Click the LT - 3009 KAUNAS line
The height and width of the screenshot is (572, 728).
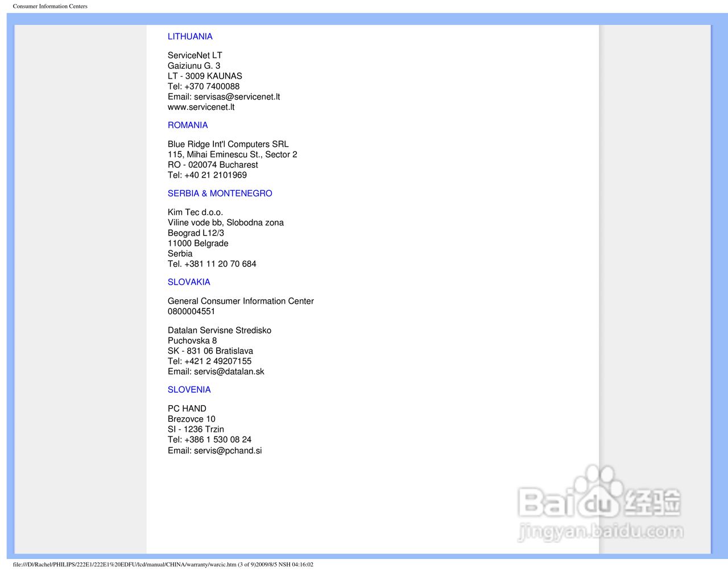tap(205, 76)
